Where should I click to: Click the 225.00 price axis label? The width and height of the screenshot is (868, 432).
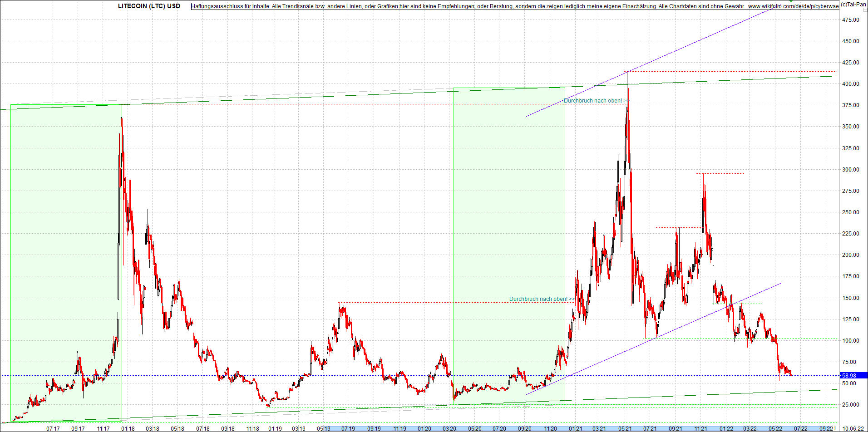coord(850,234)
